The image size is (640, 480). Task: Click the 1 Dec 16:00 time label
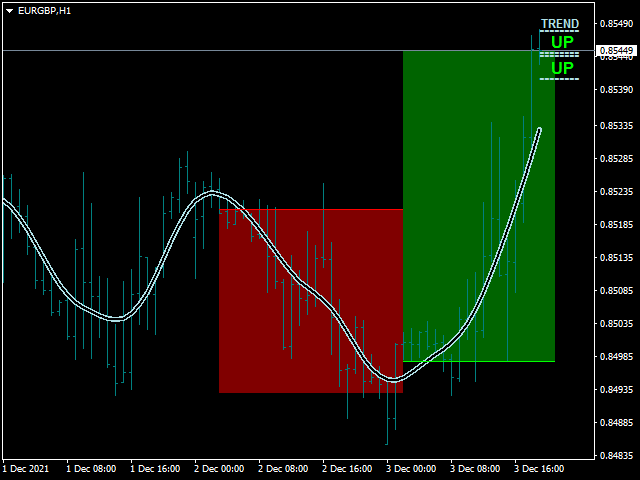click(x=153, y=468)
